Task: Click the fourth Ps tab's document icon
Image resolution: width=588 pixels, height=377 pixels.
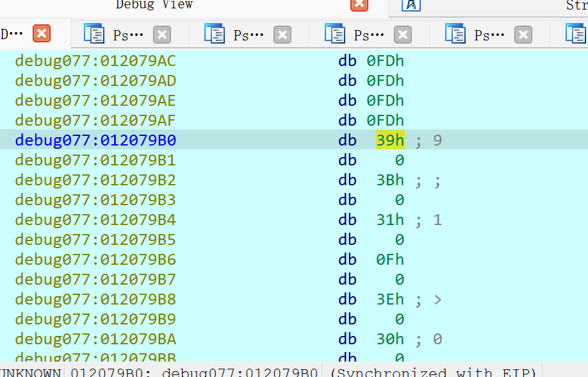Action: tap(455, 34)
